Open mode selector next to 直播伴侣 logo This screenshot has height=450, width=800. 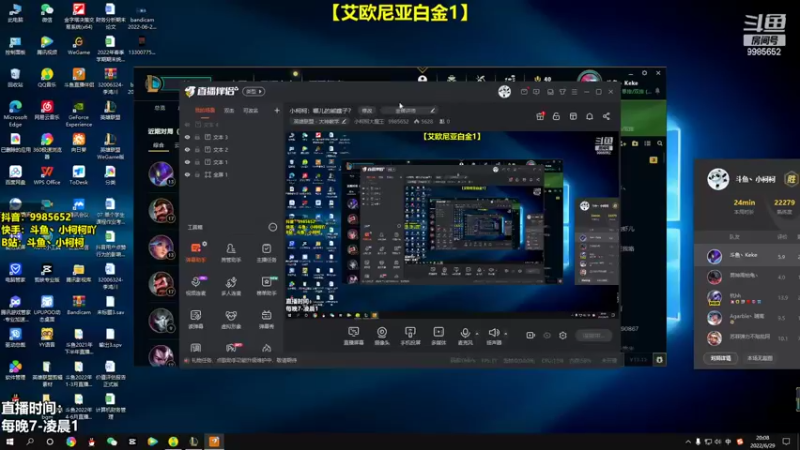click(254, 91)
